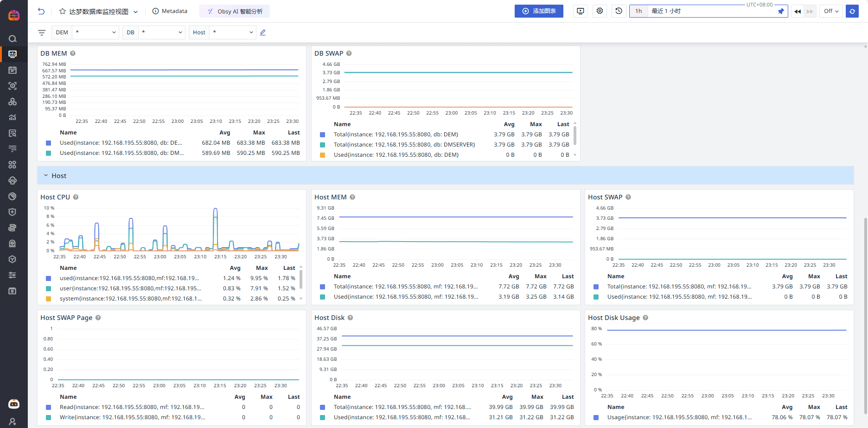Open Obsy AI 智能分析
This screenshot has height=428, width=868.
pyautogui.click(x=235, y=11)
